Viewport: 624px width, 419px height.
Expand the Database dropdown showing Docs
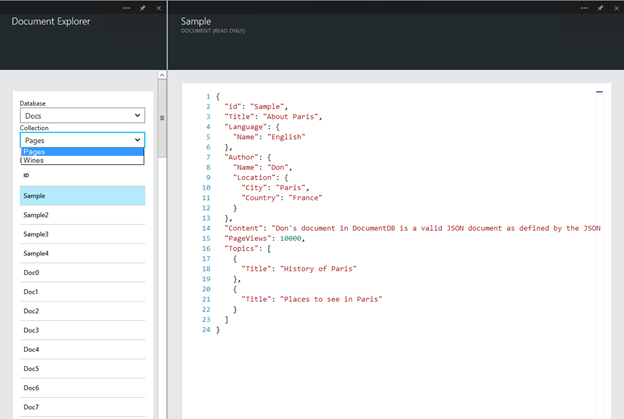[x=82, y=115]
